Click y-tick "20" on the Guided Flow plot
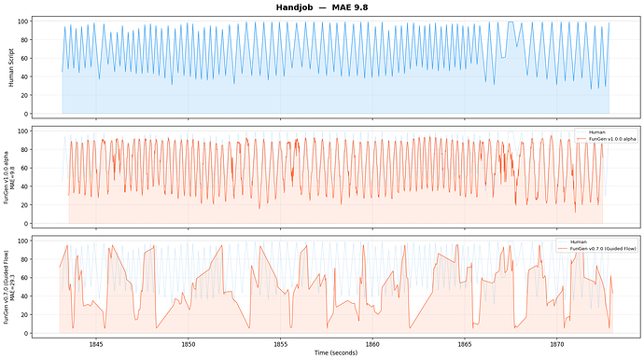Viewport: 644px width, 359px height. point(24,314)
